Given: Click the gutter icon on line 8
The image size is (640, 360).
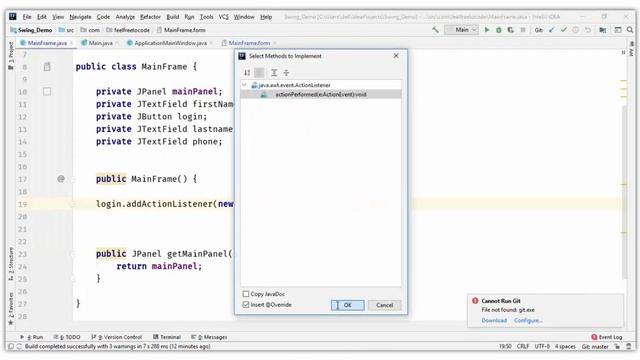Looking at the screenshot, I should point(47,67).
